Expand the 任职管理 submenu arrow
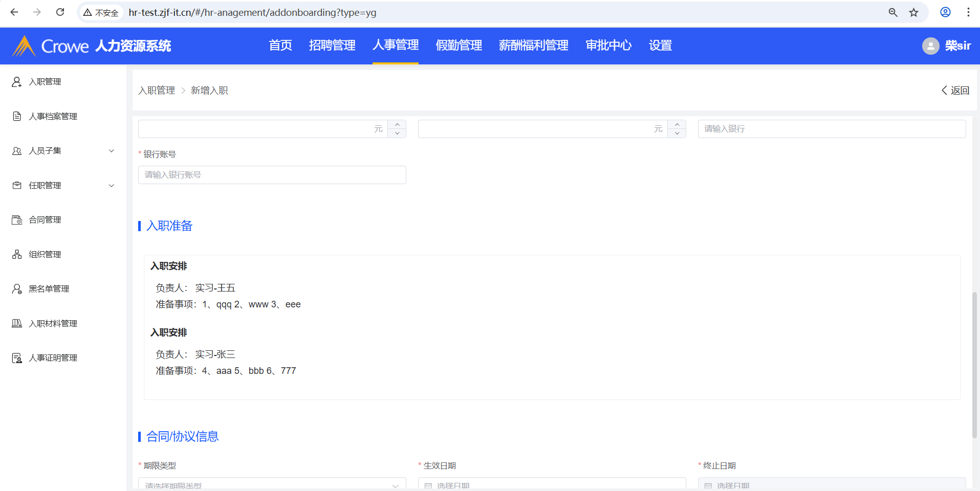This screenshot has height=491, width=980. [112, 185]
